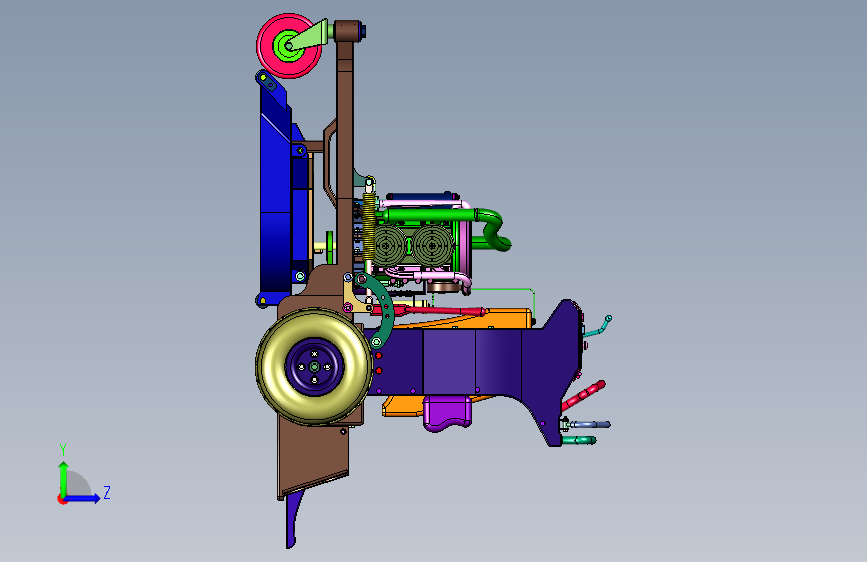Click the green Y axis of the triad

(64, 479)
